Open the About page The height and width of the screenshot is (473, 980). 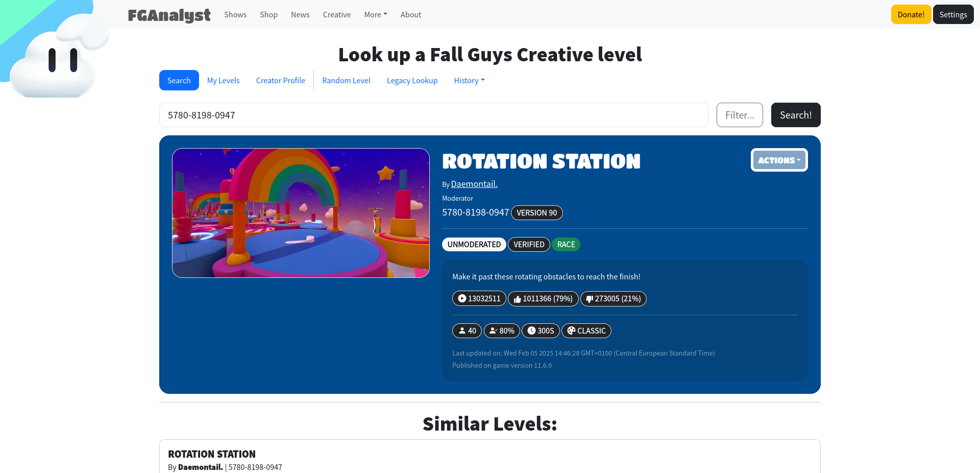[x=411, y=15]
